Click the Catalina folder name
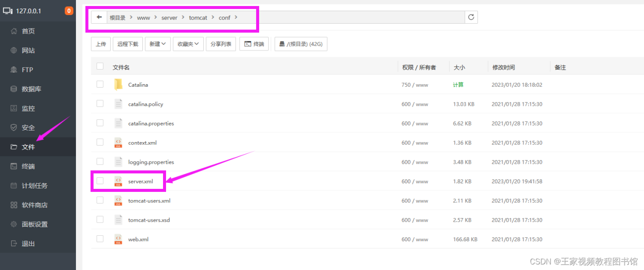 tap(138, 85)
